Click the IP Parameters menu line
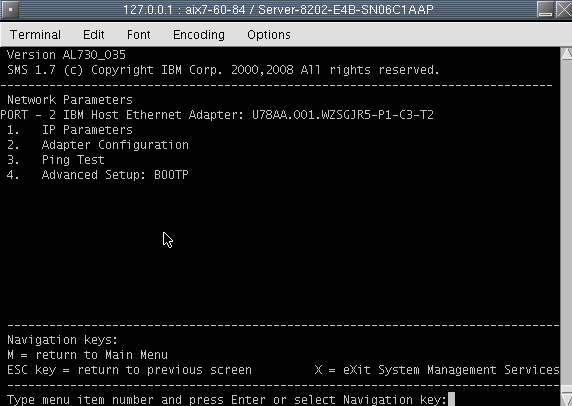The height and width of the screenshot is (406, 572). 70,130
